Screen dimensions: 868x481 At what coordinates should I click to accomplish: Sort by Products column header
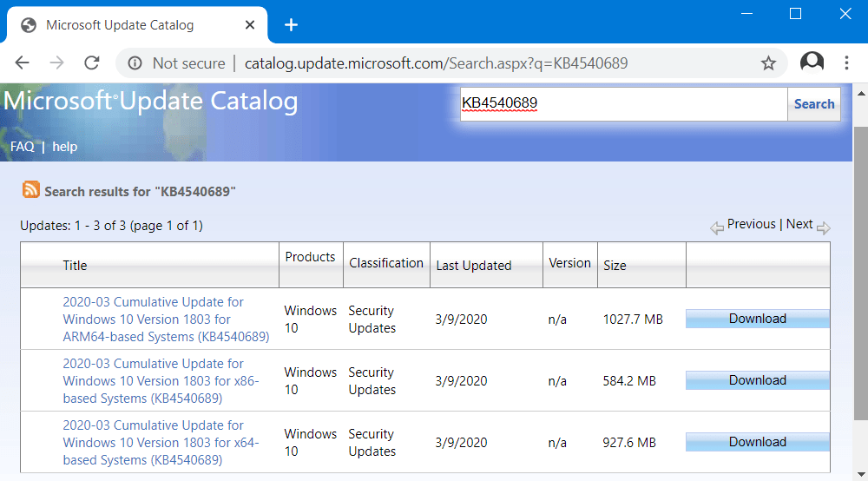310,257
